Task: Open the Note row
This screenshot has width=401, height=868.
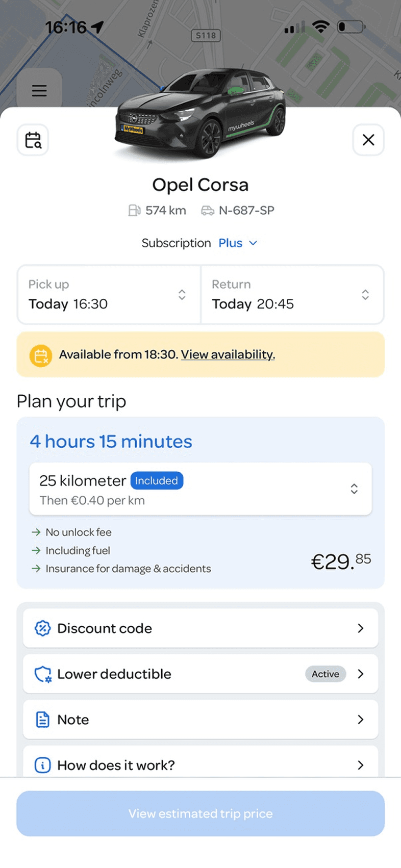Action: [200, 720]
